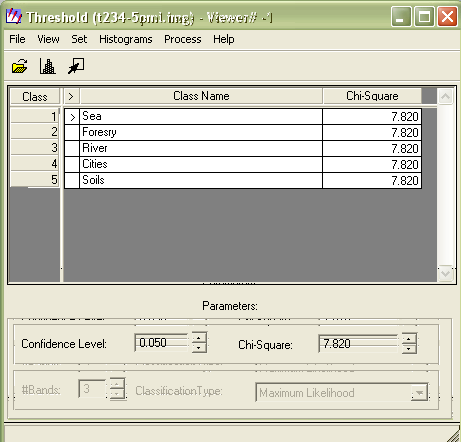
Task: Increase Confidence Level with up arrow
Action: [199, 337]
